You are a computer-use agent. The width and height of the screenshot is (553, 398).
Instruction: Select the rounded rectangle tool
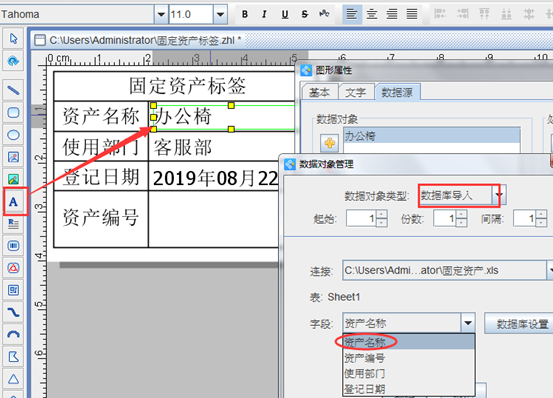[x=13, y=112]
